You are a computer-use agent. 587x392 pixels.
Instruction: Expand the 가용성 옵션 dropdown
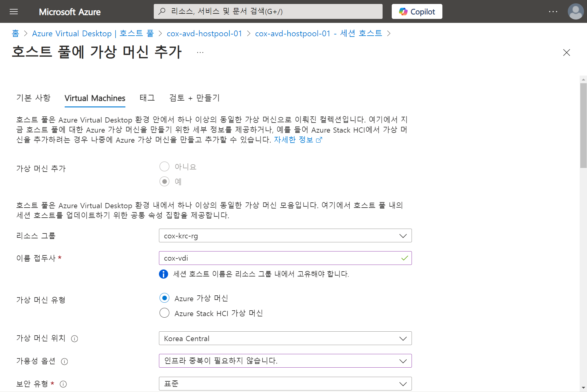click(x=285, y=361)
